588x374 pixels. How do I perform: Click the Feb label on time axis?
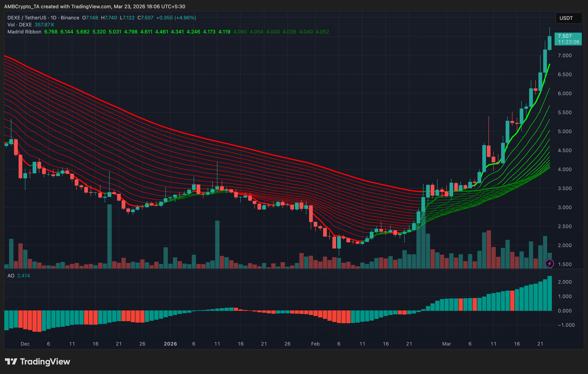(315, 344)
